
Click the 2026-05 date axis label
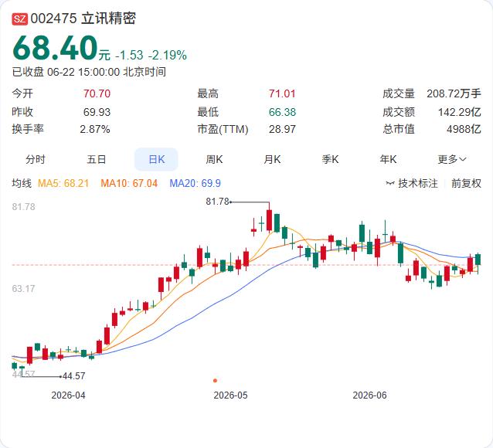[x=230, y=395]
